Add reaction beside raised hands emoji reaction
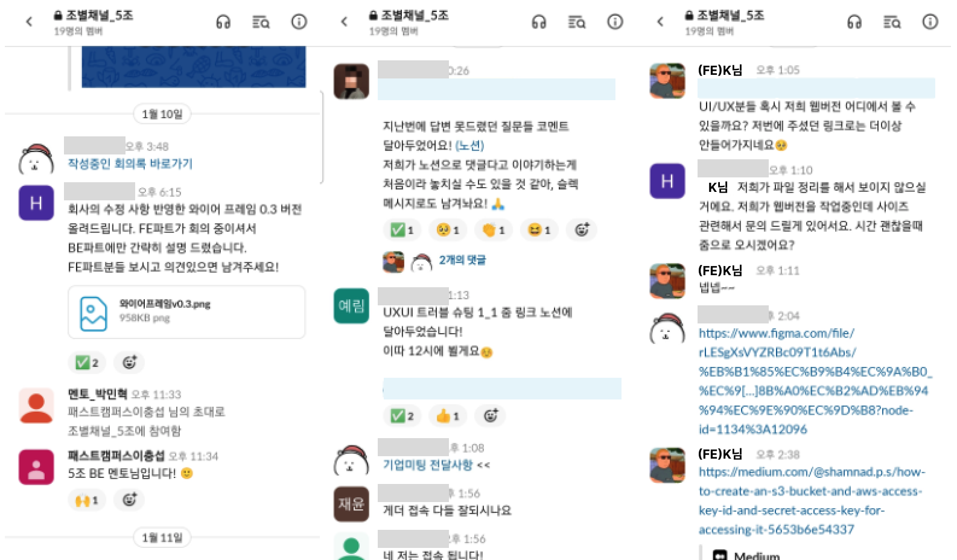The height and width of the screenshot is (560, 957). click(x=129, y=500)
